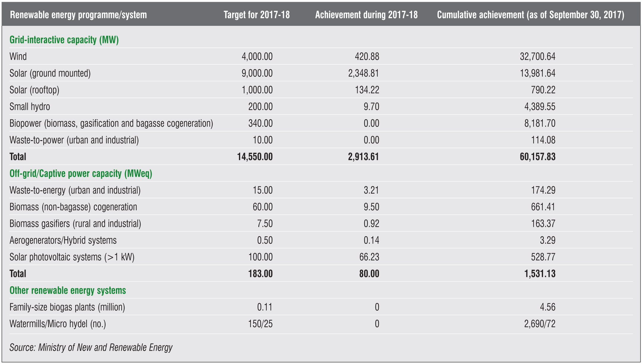Select the Small hydro cumulative value 4,389.55

coord(539,107)
